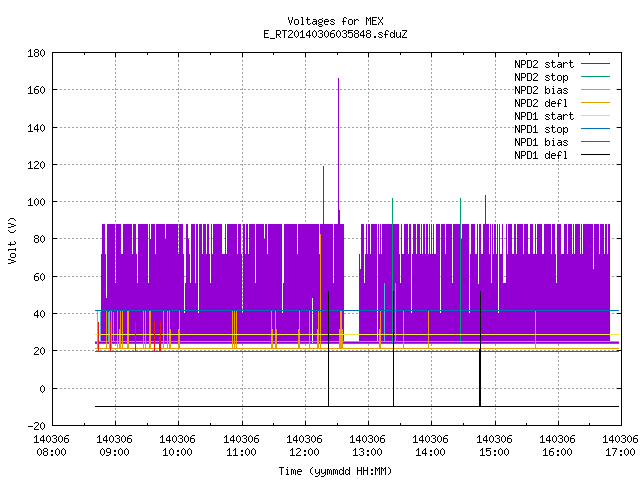Click the orange spike reaching 80 V near 12:15
The image size is (640, 480).
coord(320,291)
